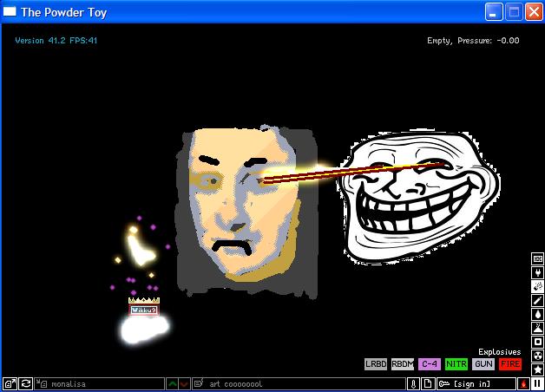Select the FIRE element
The height and width of the screenshot is (392, 545).
(510, 364)
